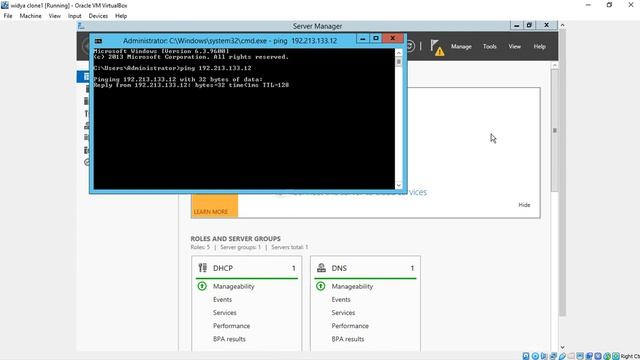The height and width of the screenshot is (360, 640).
Task: Click the network adapter status icon
Action: [553, 356]
